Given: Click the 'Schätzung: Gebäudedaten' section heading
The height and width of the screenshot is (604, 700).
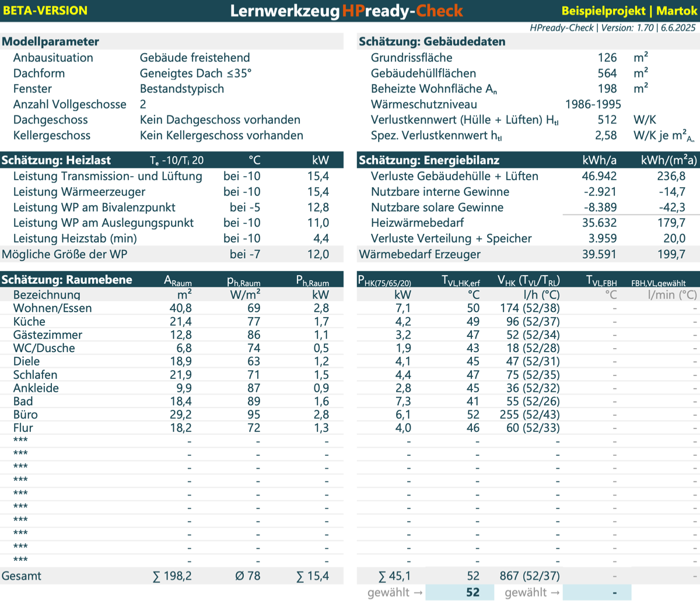Looking at the screenshot, I should click(432, 42).
